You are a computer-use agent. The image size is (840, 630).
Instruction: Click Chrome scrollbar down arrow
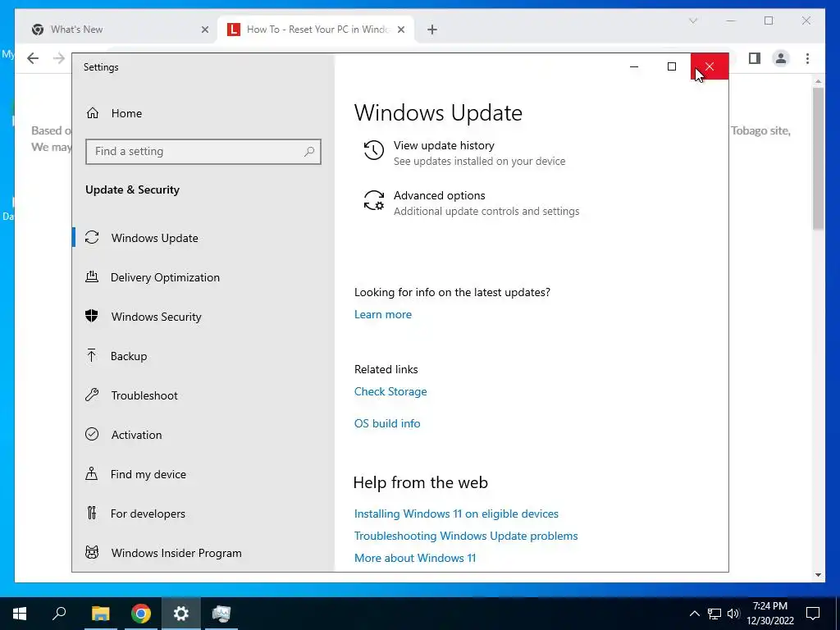818,575
